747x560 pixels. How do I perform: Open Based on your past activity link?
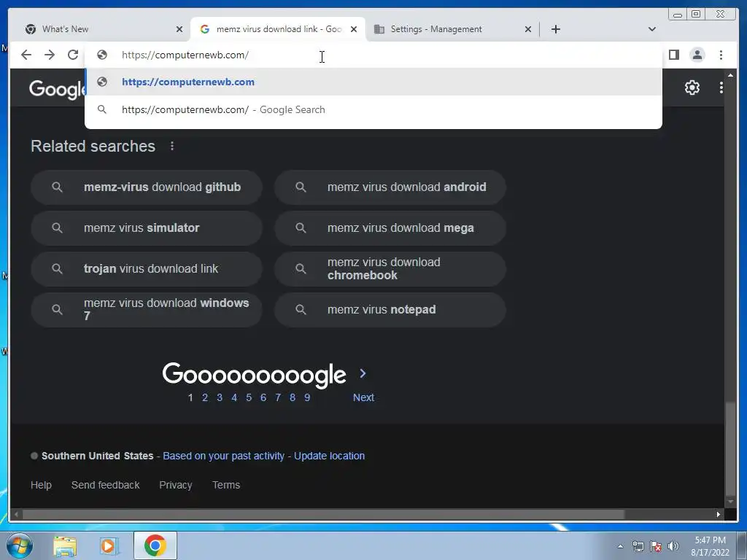pyautogui.click(x=223, y=456)
